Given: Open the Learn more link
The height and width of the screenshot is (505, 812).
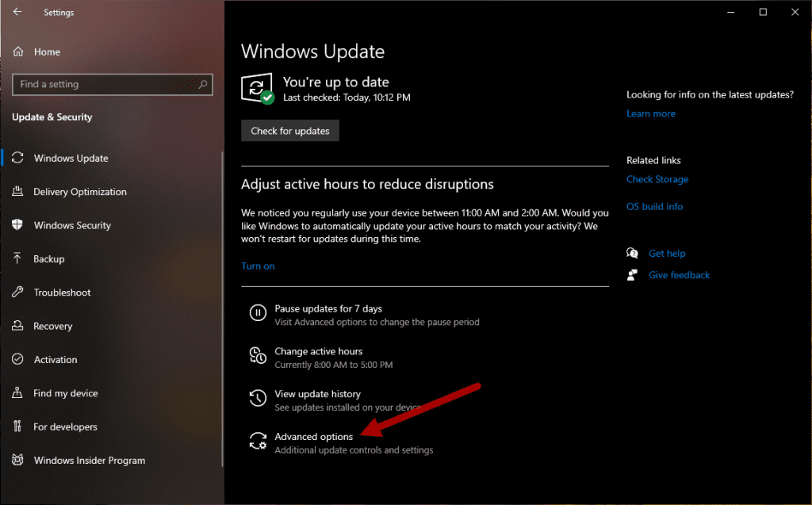Looking at the screenshot, I should 650,113.
